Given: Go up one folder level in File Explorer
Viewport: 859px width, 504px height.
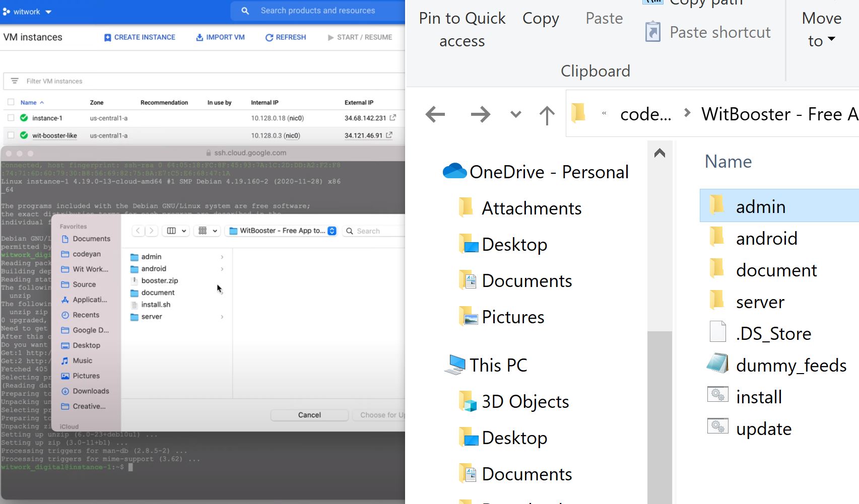Looking at the screenshot, I should (x=547, y=115).
